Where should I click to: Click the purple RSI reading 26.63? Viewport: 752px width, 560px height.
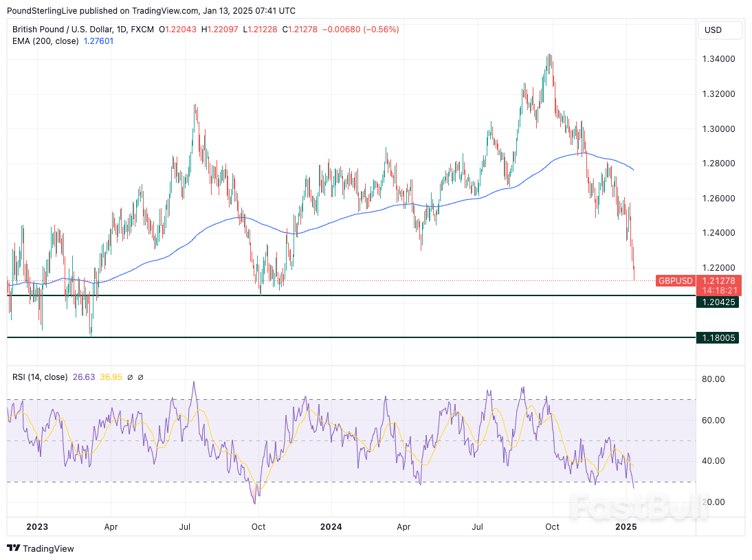click(84, 377)
